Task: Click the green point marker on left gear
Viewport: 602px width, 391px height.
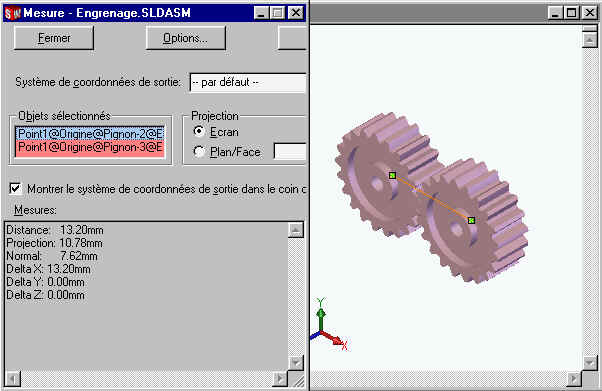Action: point(392,176)
